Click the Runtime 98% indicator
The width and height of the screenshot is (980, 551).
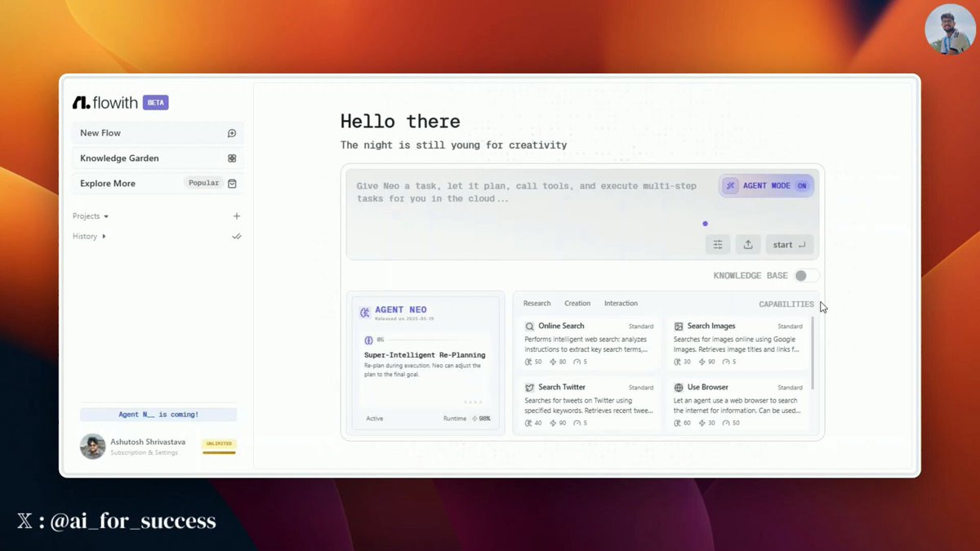click(x=467, y=419)
